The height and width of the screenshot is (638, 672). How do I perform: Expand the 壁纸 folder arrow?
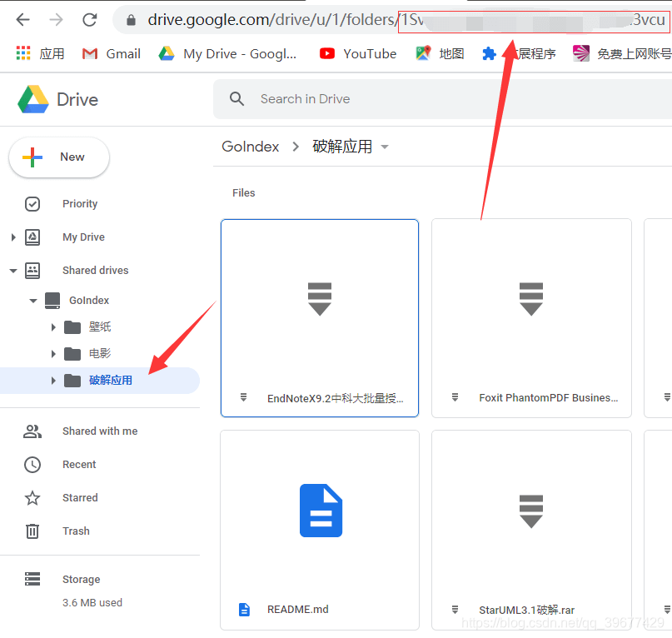pyautogui.click(x=53, y=327)
